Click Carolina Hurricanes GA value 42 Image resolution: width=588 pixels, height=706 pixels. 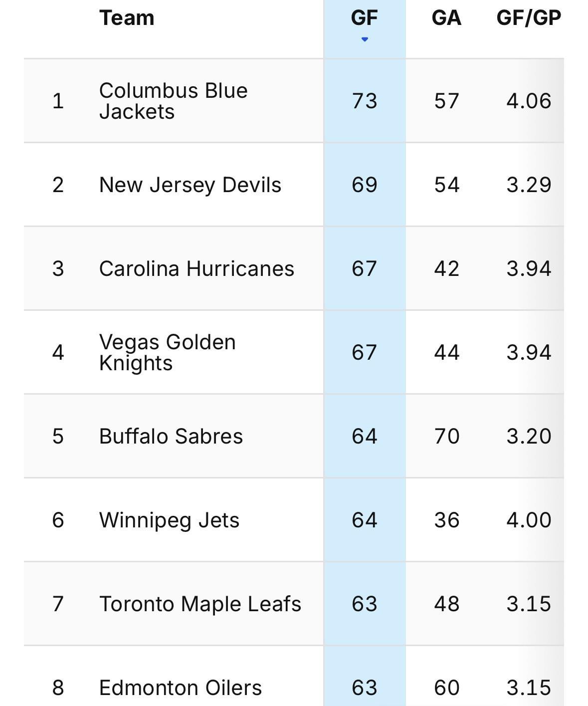446,268
